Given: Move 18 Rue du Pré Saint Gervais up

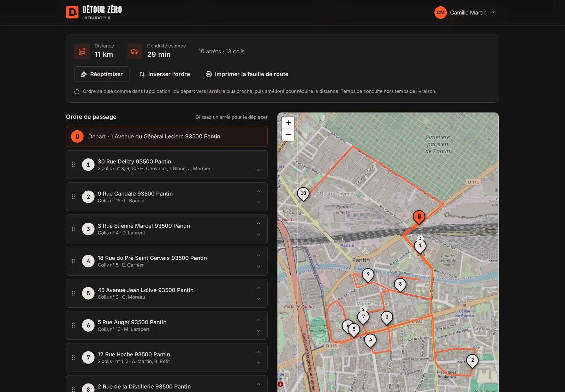Looking at the screenshot, I should click(258, 256).
